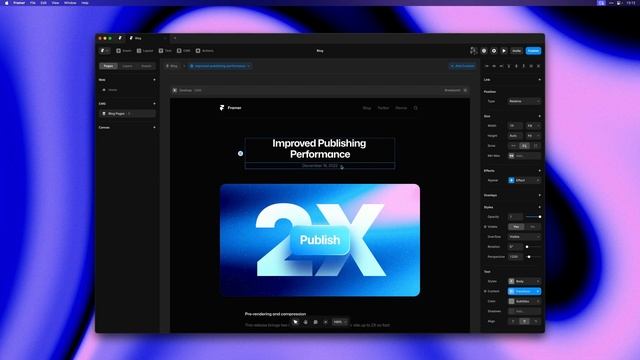640x360 pixels.
Task: Align text center in Align row
Action: (x=524, y=321)
